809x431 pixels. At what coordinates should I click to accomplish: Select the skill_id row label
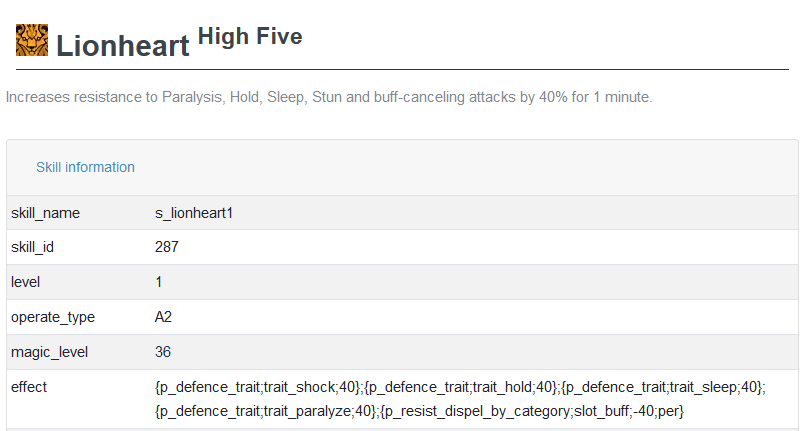tap(34, 247)
